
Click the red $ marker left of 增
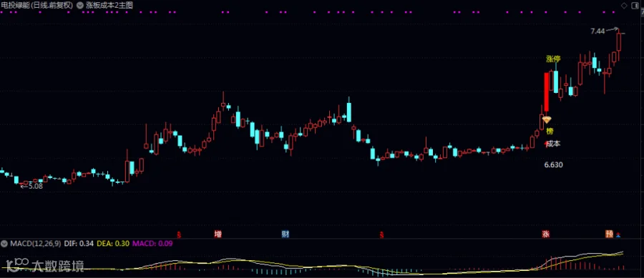(x=179, y=235)
